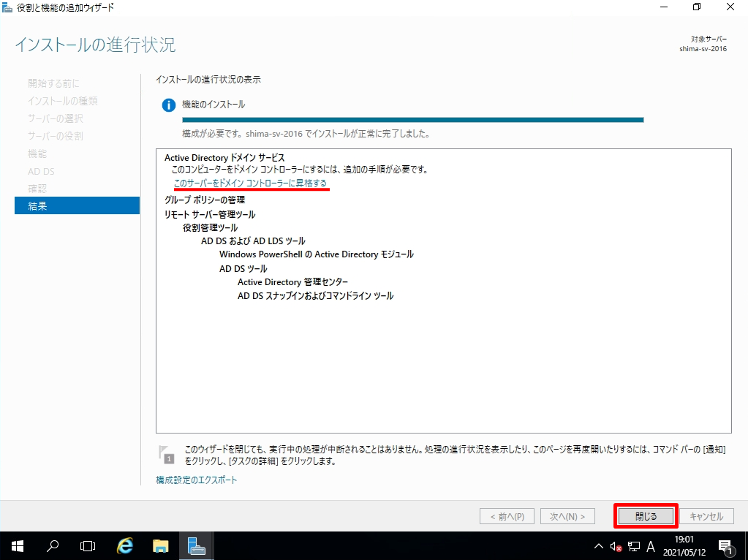The height and width of the screenshot is (560, 748).
Task: Click 'リモート サーバー管理ツール' entry
Action: point(210,214)
